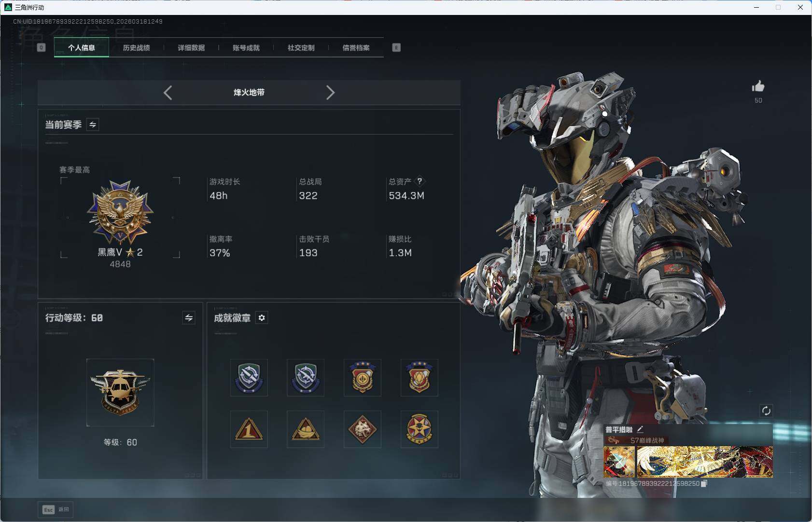Image resolution: width=812 pixels, height=522 pixels.
Task: Click the total assets question mark
Action: click(420, 181)
